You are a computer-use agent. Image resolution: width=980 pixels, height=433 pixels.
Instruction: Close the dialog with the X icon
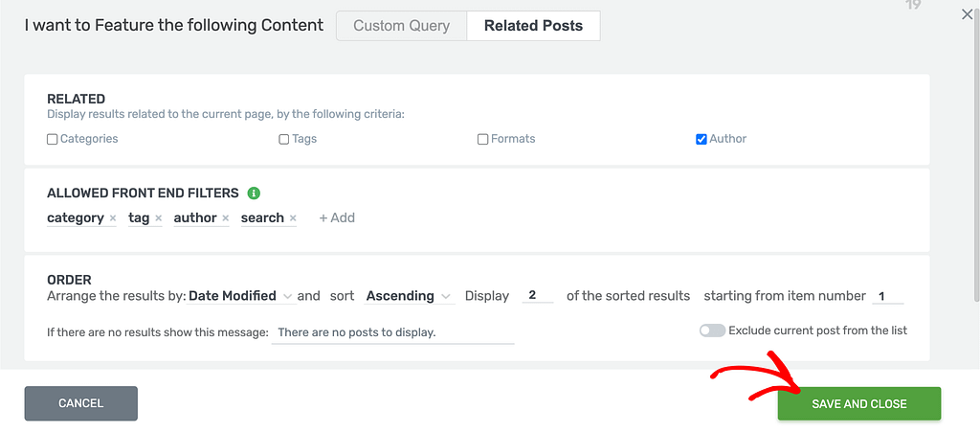tap(967, 14)
